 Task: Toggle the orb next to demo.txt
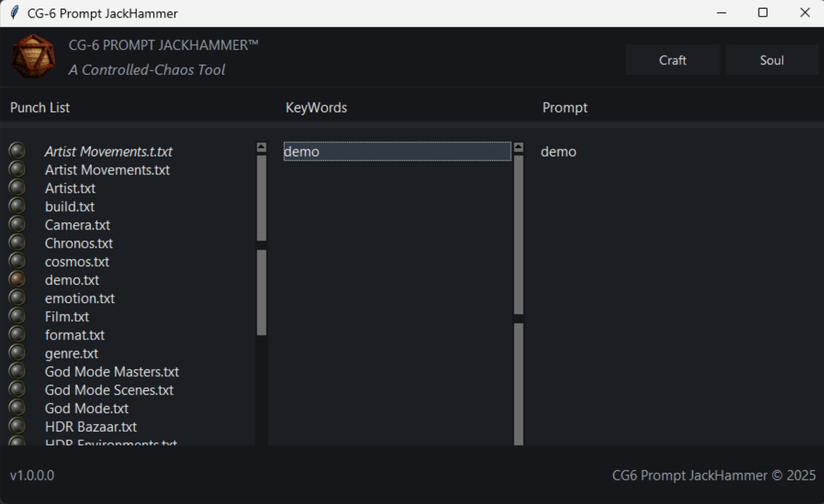tap(17, 279)
